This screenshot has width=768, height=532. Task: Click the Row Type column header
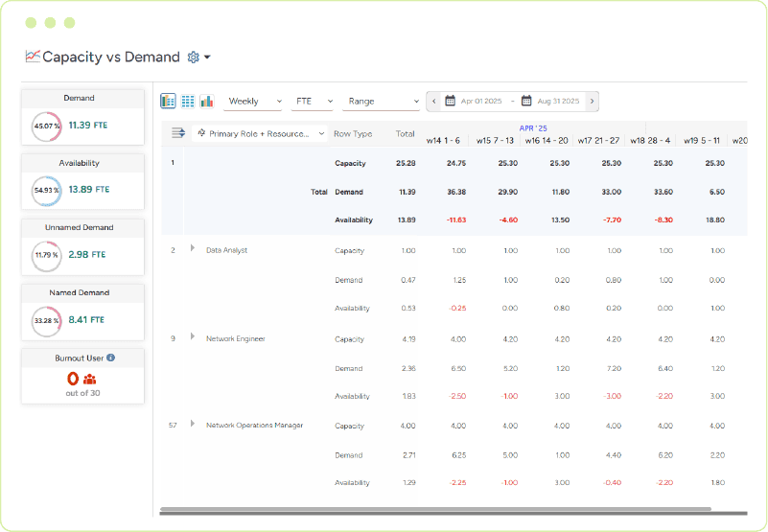353,134
